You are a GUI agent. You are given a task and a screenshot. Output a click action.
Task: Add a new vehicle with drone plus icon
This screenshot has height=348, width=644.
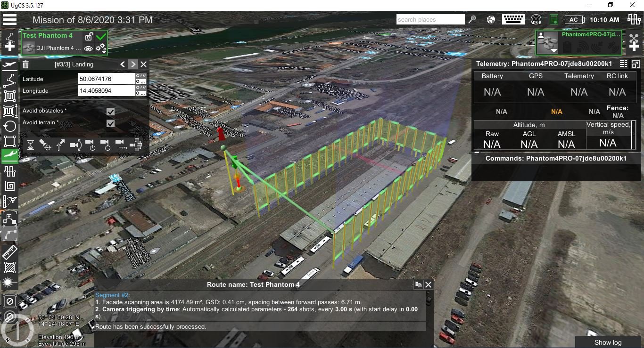point(634,42)
